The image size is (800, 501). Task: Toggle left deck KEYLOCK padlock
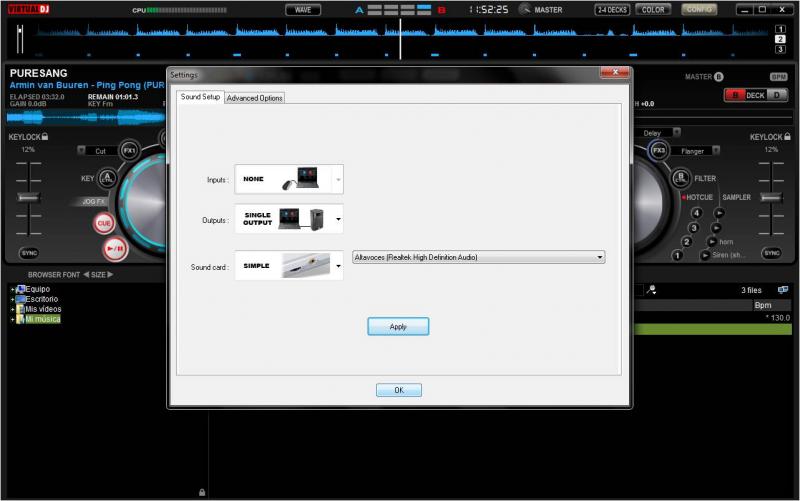pyautogui.click(x=45, y=136)
